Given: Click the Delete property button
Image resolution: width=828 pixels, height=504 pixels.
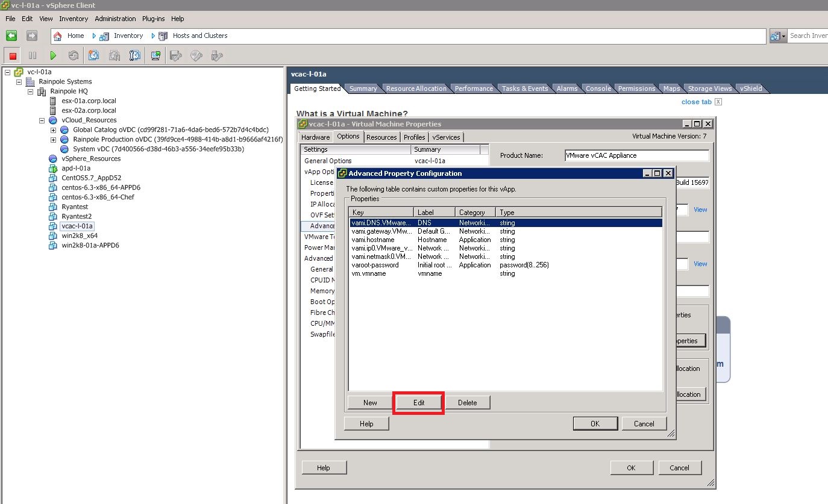Looking at the screenshot, I should 467,403.
